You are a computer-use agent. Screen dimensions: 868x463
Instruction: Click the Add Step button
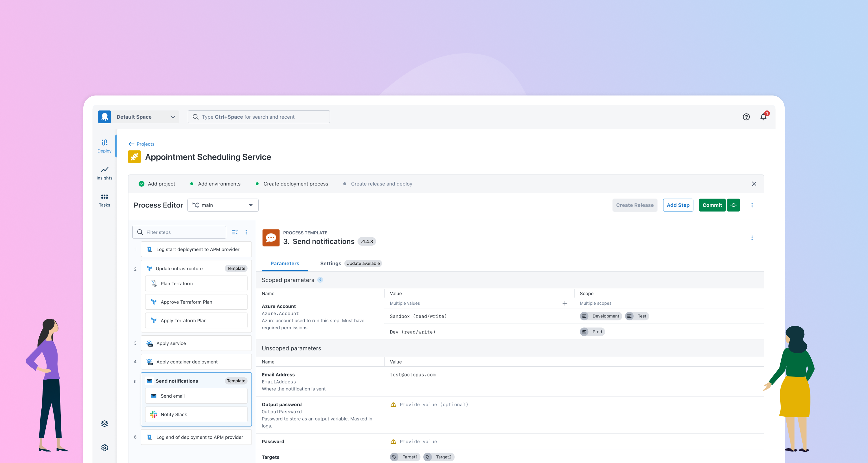(678, 205)
